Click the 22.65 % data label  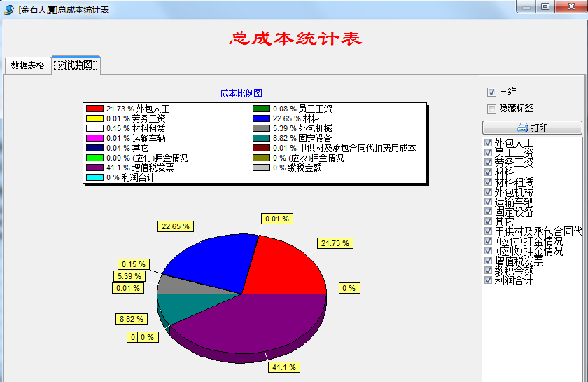click(175, 226)
